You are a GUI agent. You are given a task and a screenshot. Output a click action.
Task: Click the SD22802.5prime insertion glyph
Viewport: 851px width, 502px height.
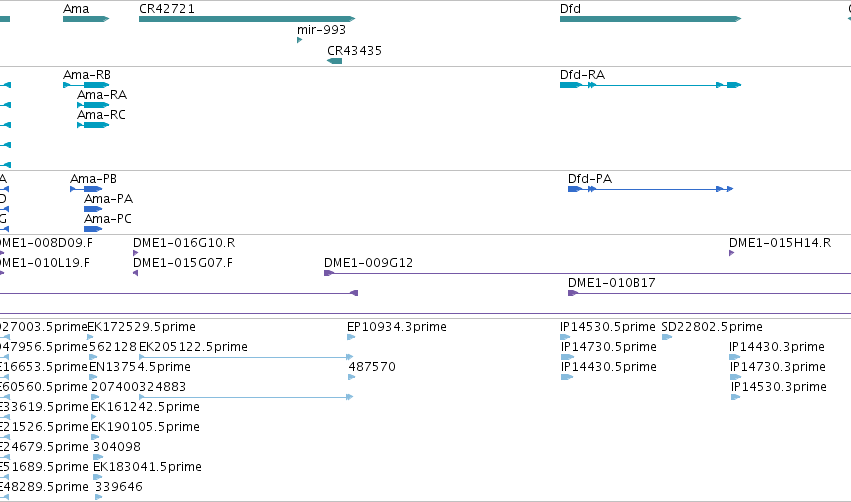[x=667, y=337]
